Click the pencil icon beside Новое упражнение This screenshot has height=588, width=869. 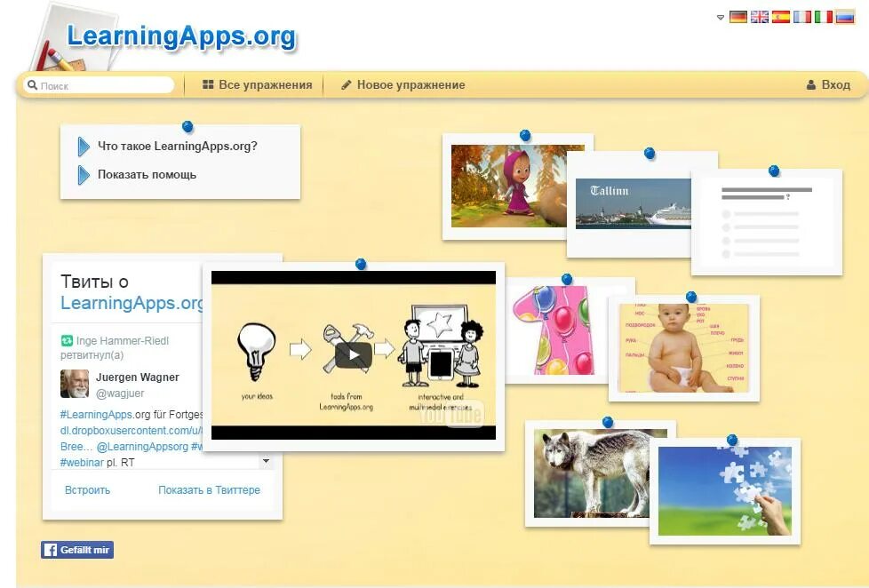point(346,84)
